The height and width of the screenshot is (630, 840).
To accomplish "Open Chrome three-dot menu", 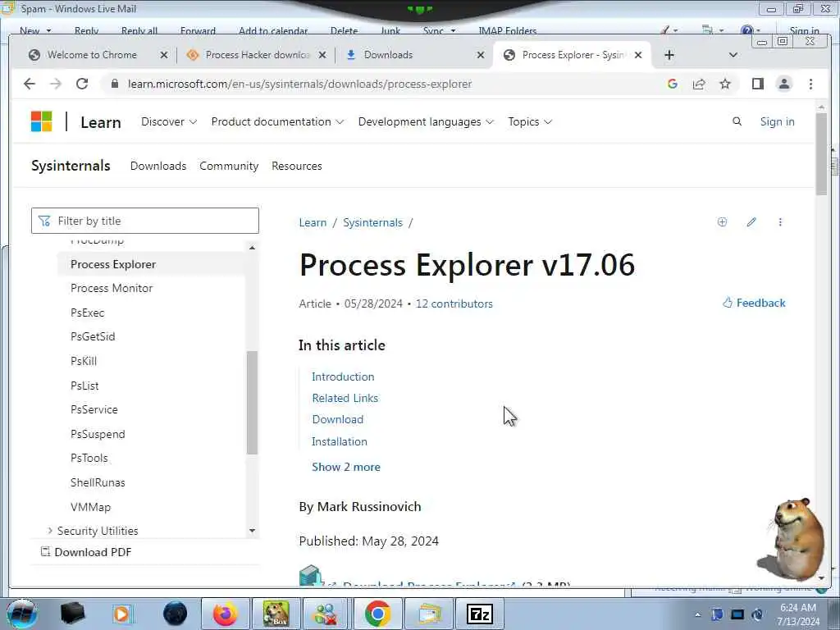I will click(x=810, y=84).
